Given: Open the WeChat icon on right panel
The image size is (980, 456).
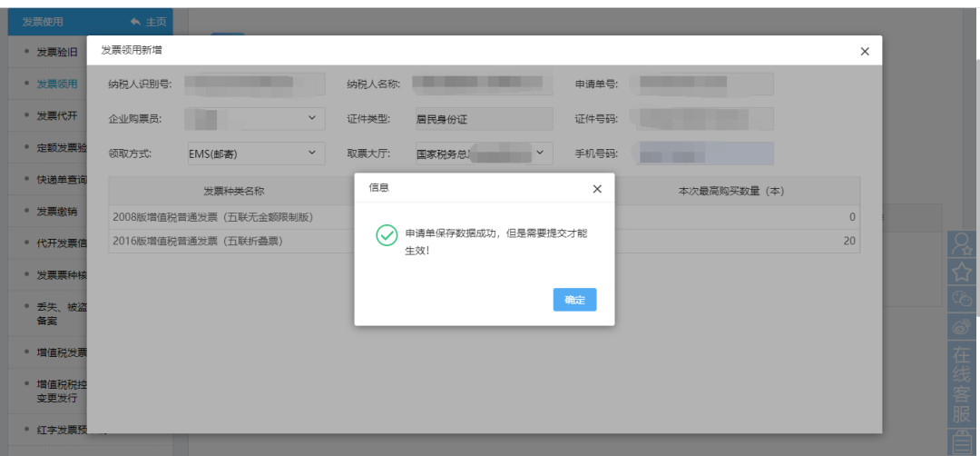Looking at the screenshot, I should [962, 298].
